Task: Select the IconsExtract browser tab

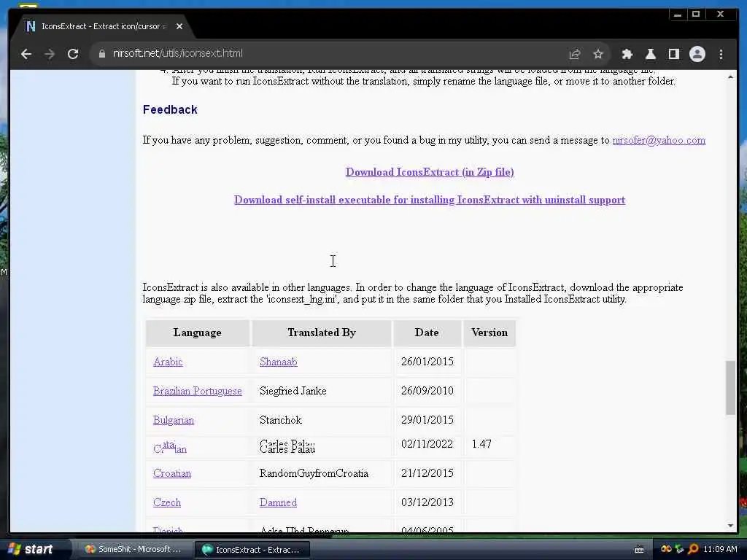Action: (100, 26)
